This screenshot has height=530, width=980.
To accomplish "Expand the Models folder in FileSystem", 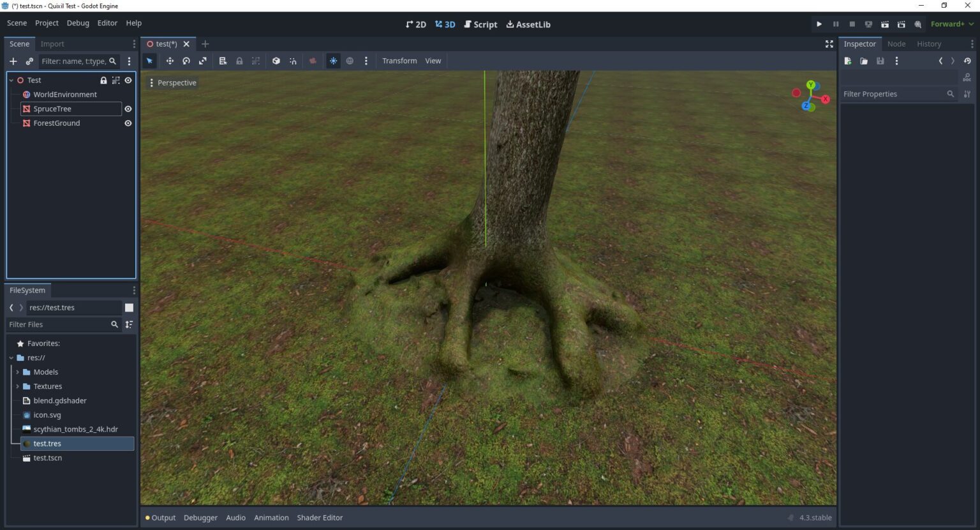I will coord(17,372).
